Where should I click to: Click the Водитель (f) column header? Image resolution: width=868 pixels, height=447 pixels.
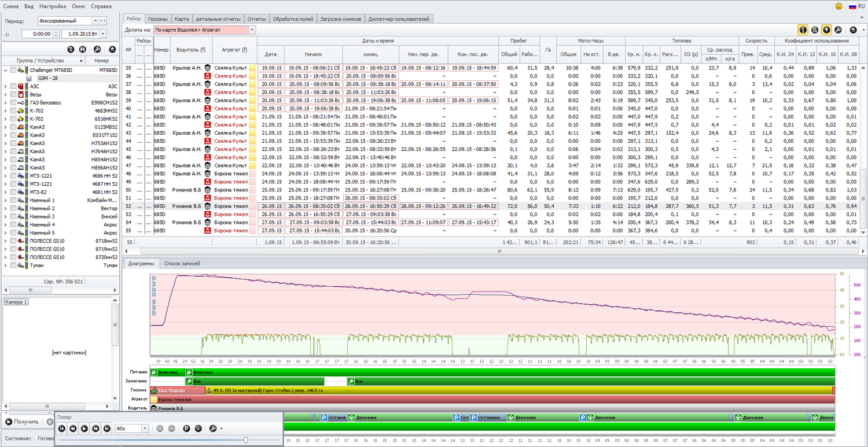[x=191, y=50]
